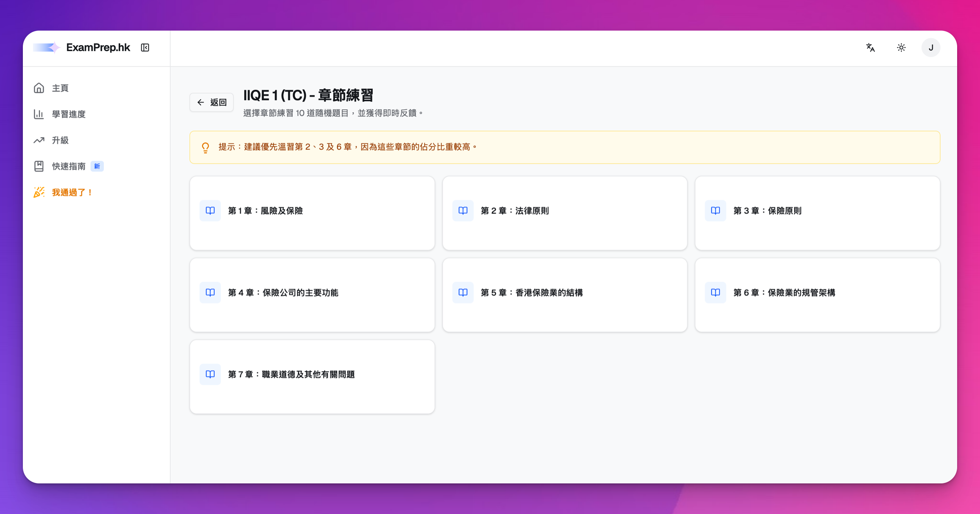Click the book icon on Chapter 7 card
The width and height of the screenshot is (980, 514).
210,374
